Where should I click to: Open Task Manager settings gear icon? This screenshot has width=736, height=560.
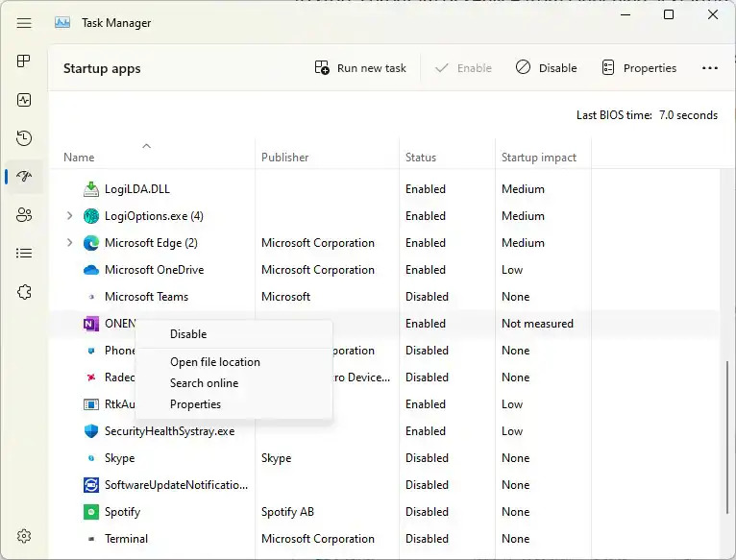click(25, 536)
